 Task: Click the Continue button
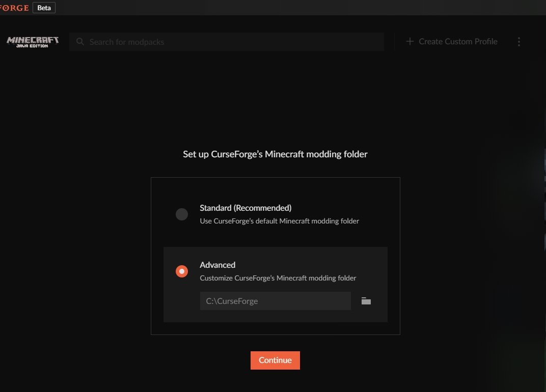point(275,360)
